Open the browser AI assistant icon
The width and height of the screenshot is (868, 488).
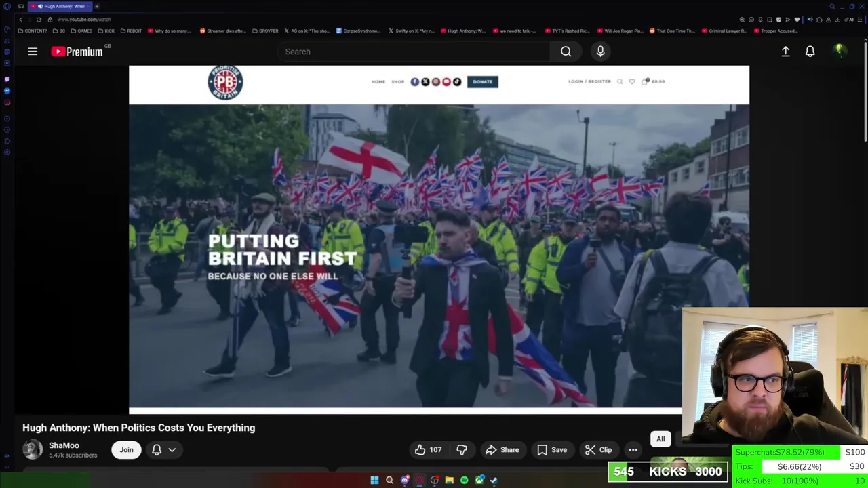click(x=850, y=20)
